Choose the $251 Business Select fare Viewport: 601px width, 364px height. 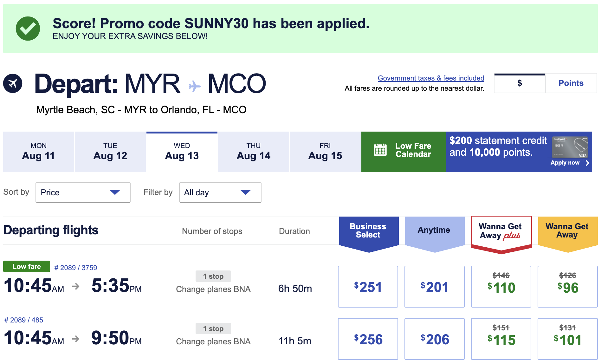368,287
